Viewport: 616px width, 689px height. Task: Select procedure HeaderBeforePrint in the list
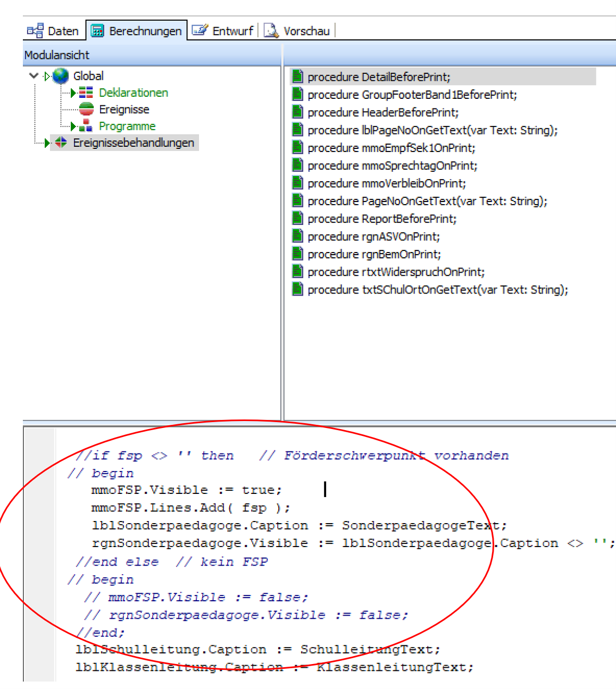(382, 112)
